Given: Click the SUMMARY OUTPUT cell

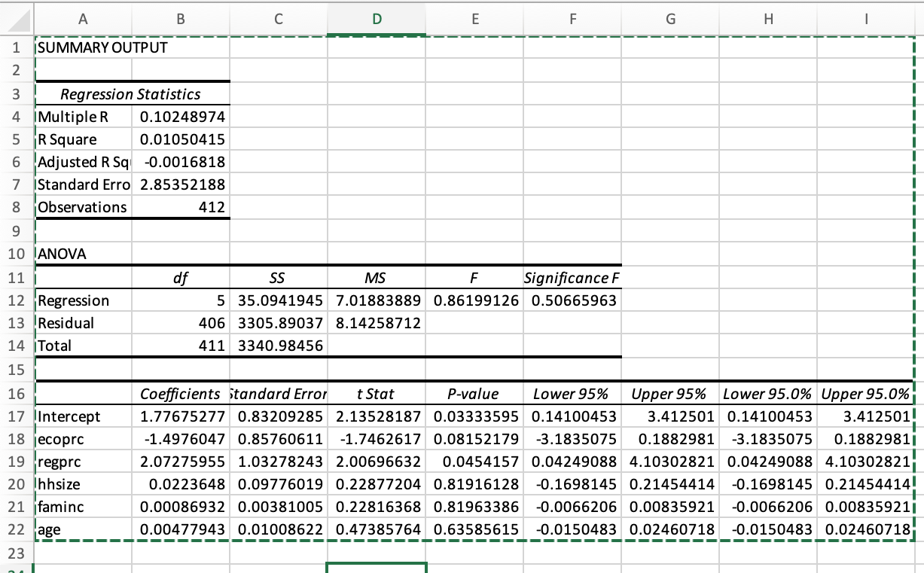Looking at the screenshot, I should click(x=83, y=47).
